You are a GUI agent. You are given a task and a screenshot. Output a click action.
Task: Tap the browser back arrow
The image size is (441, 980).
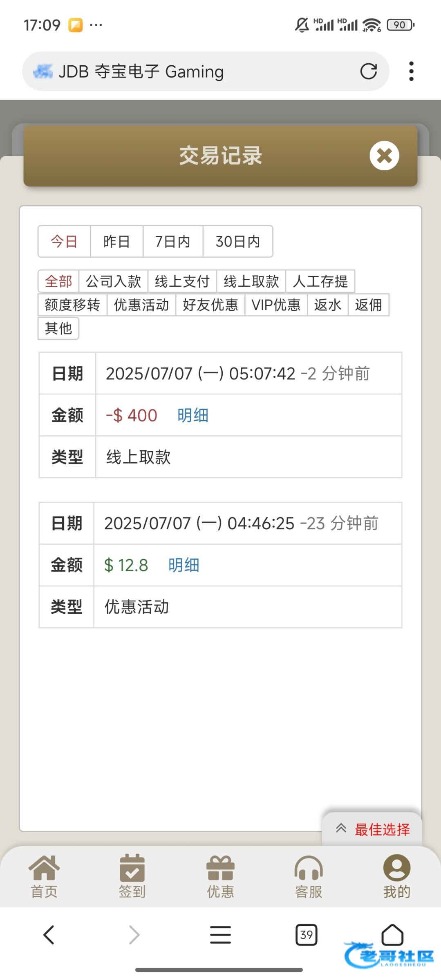click(x=49, y=935)
